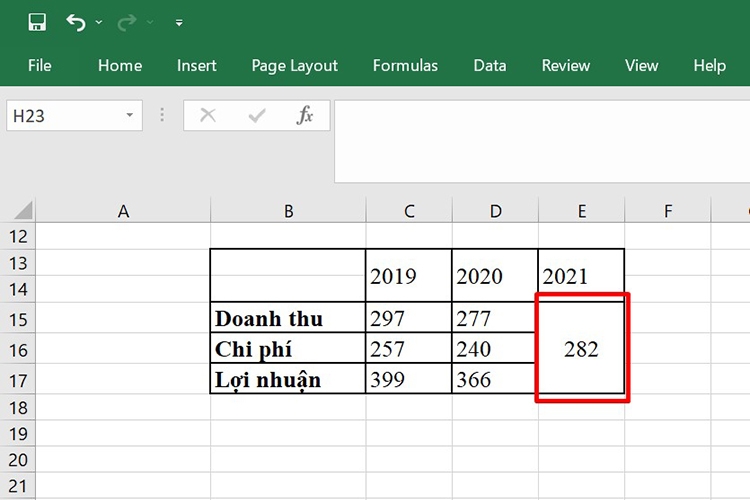Select row 18 header
The width and height of the screenshot is (750, 500).
tap(18, 408)
